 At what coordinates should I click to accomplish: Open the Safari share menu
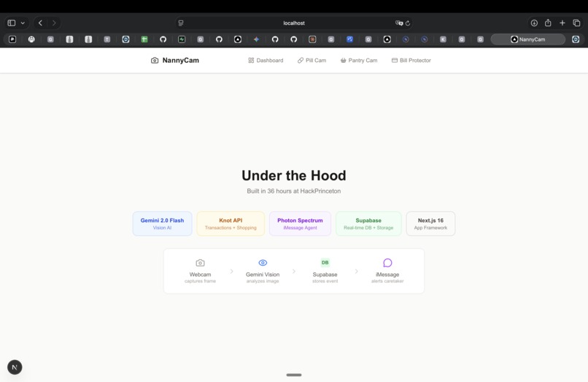[x=548, y=23]
